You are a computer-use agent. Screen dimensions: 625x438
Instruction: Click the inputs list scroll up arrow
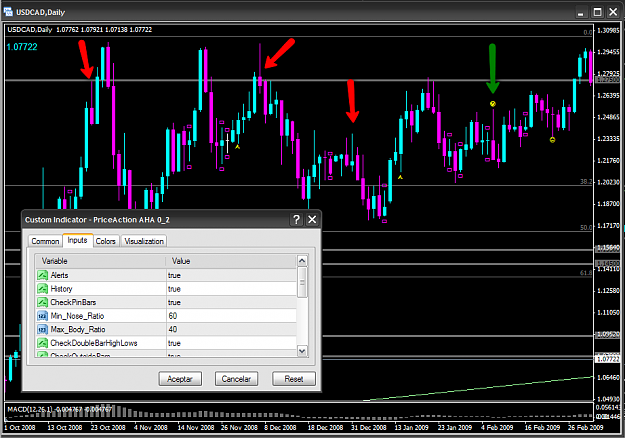coord(302,261)
